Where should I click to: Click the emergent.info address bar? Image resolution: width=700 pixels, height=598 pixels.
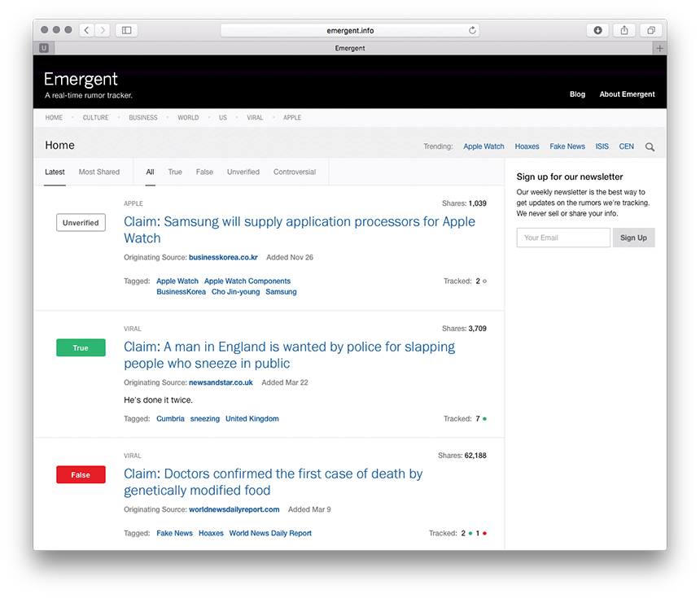tap(350, 31)
